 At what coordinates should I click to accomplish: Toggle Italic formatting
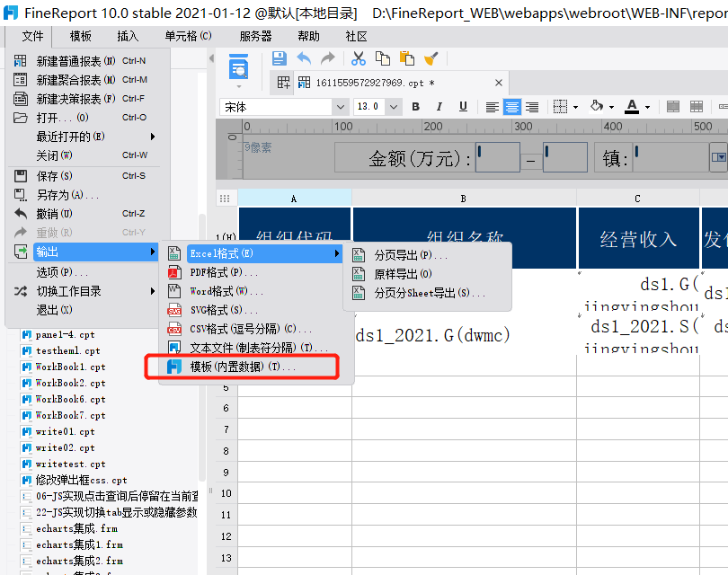(x=439, y=107)
